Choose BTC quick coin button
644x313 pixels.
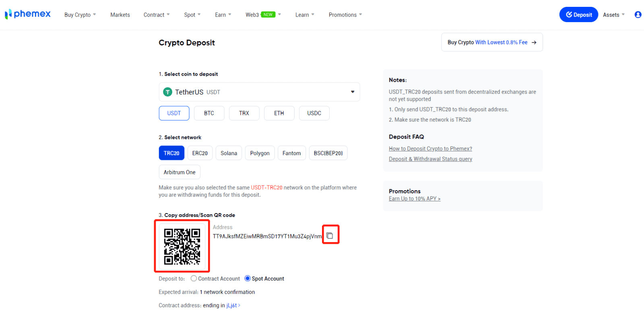click(x=209, y=113)
